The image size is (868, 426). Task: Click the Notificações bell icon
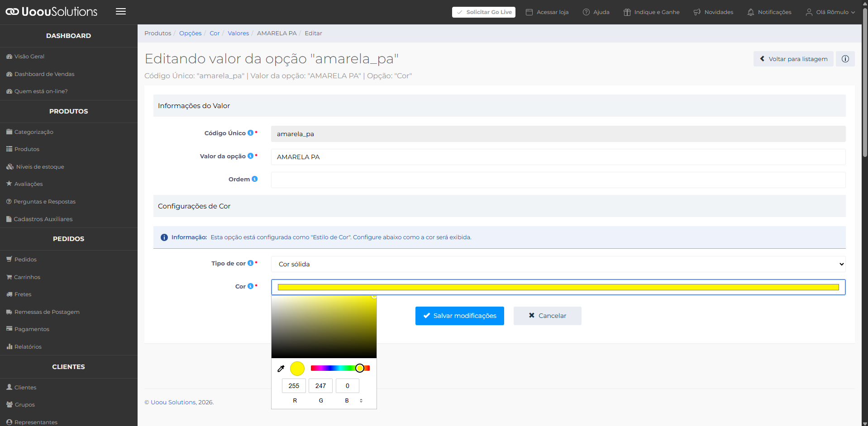(x=751, y=12)
